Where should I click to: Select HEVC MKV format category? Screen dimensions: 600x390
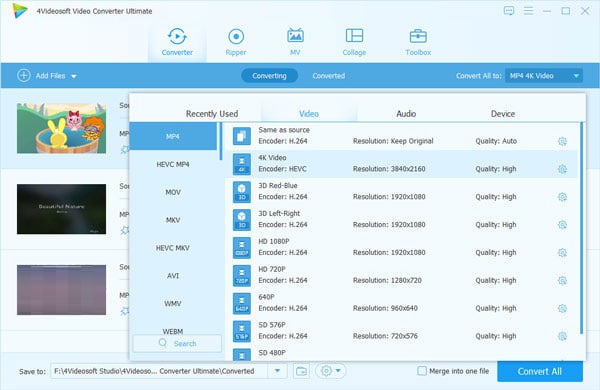(x=173, y=248)
